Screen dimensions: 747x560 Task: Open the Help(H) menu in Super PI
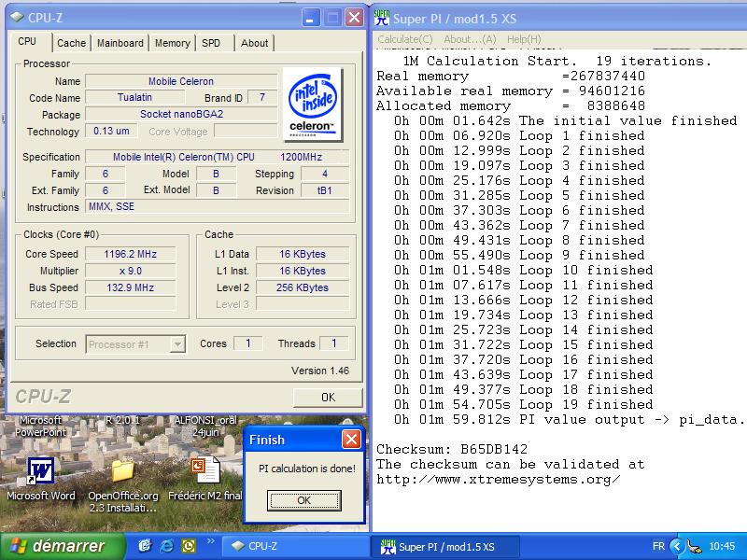[524, 39]
